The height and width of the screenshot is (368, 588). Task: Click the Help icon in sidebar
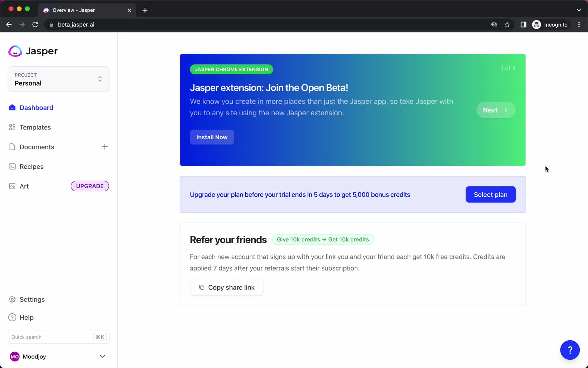[12, 317]
